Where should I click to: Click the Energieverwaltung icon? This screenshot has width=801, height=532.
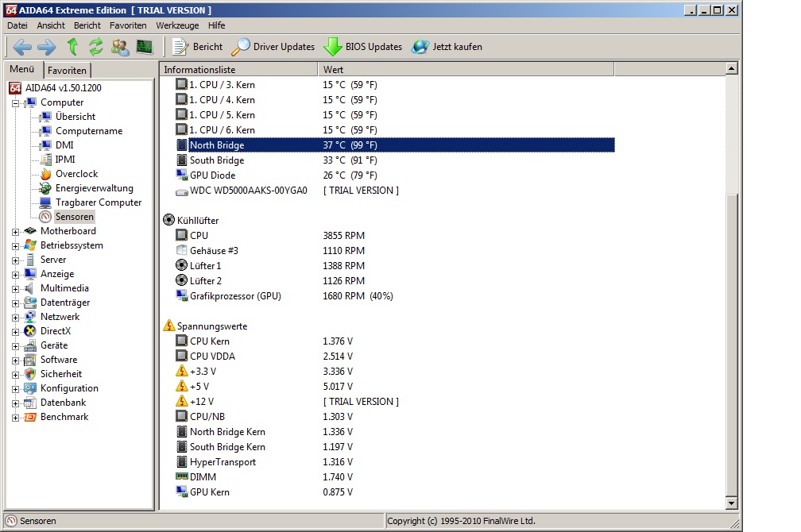[45, 188]
